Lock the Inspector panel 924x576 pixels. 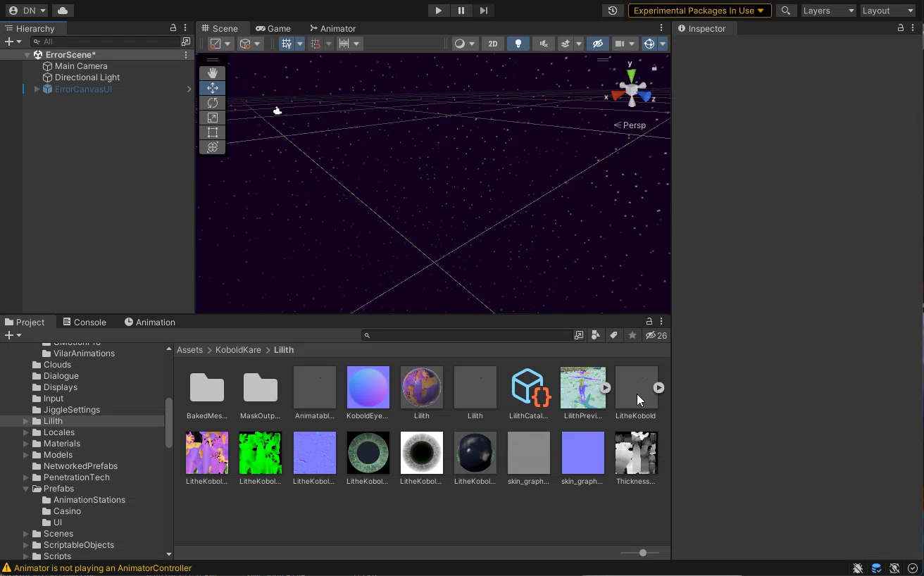[901, 28]
